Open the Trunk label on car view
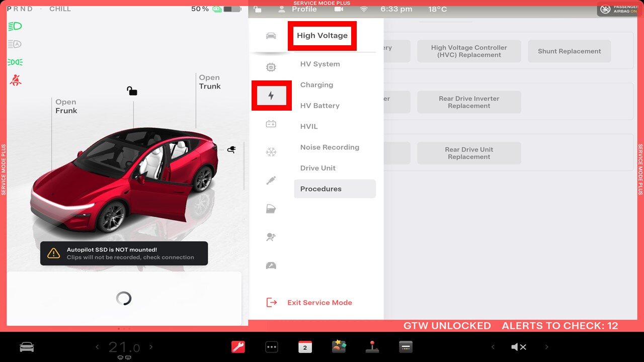This screenshot has height=362, width=644. click(210, 82)
